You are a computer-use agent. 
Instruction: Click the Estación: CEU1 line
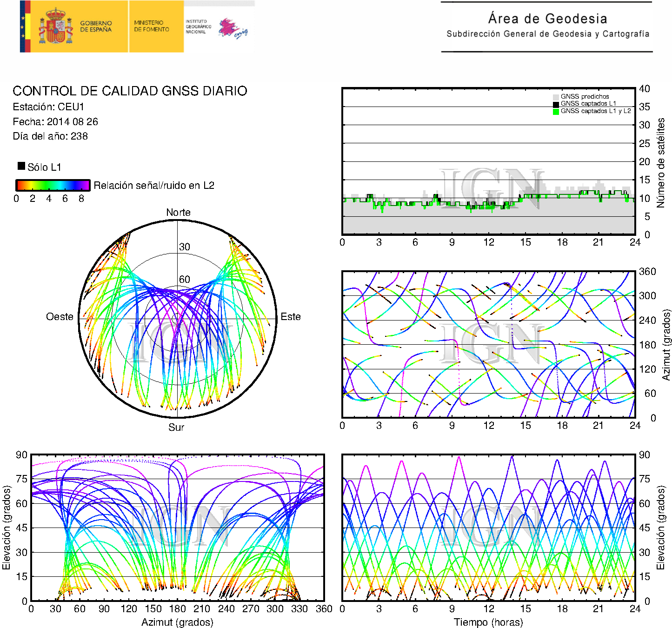[48, 107]
